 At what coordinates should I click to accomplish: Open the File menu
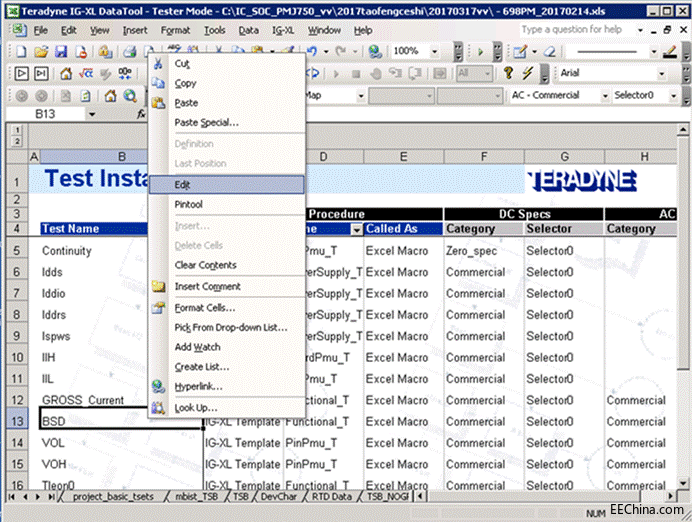41,30
